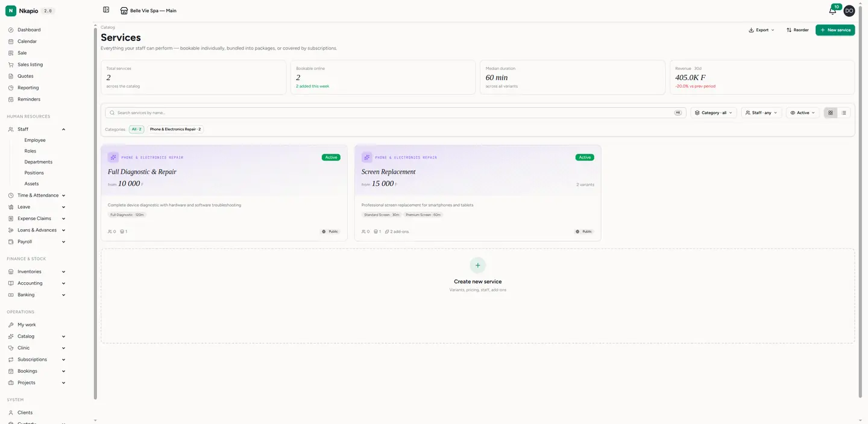Screen dimensions: 868x424
Task: Open Employee under Staff
Action: pyautogui.click(x=35, y=140)
